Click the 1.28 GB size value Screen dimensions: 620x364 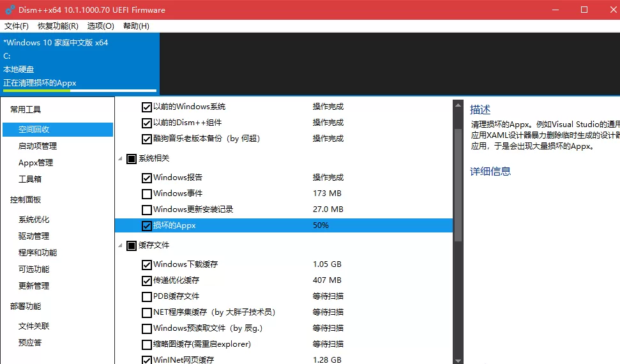327,360
